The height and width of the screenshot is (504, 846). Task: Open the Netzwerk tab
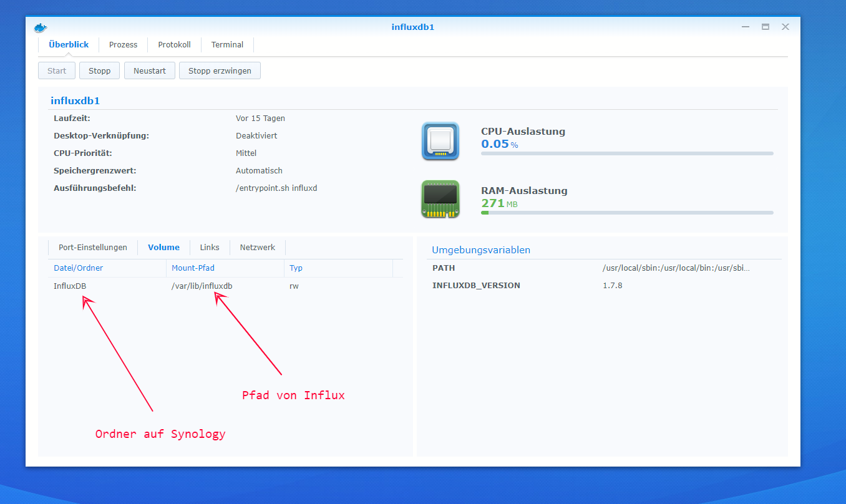(x=258, y=248)
